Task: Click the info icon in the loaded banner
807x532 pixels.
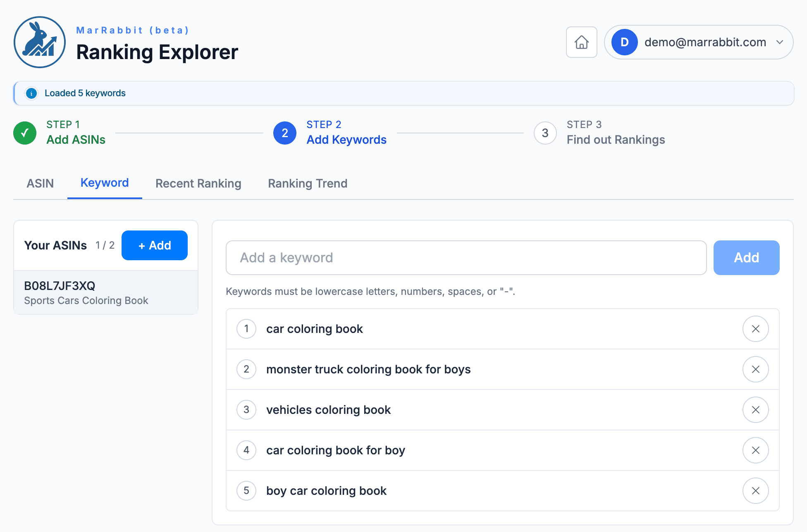Action: coord(31,93)
